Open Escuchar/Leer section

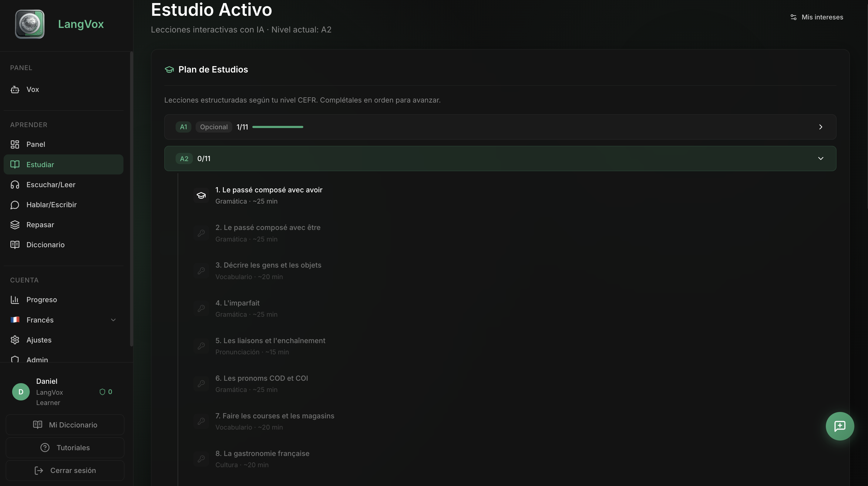coord(63,185)
